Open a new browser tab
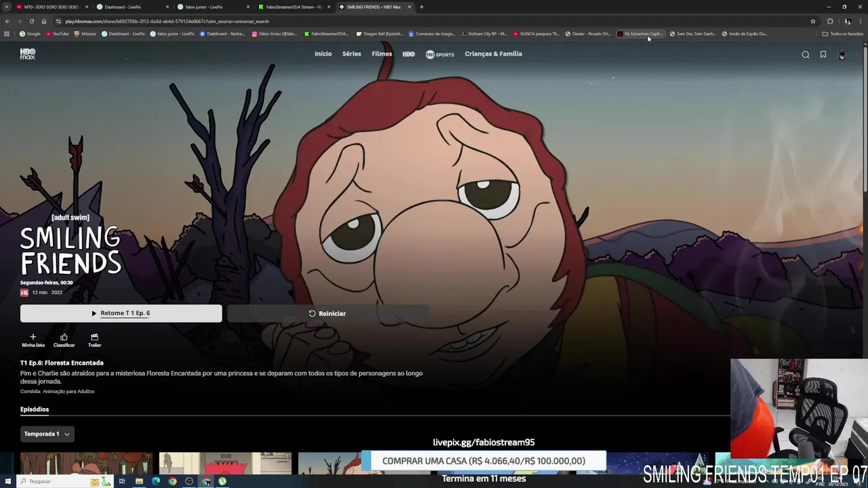Viewport: 868px width, 488px height. (x=421, y=7)
